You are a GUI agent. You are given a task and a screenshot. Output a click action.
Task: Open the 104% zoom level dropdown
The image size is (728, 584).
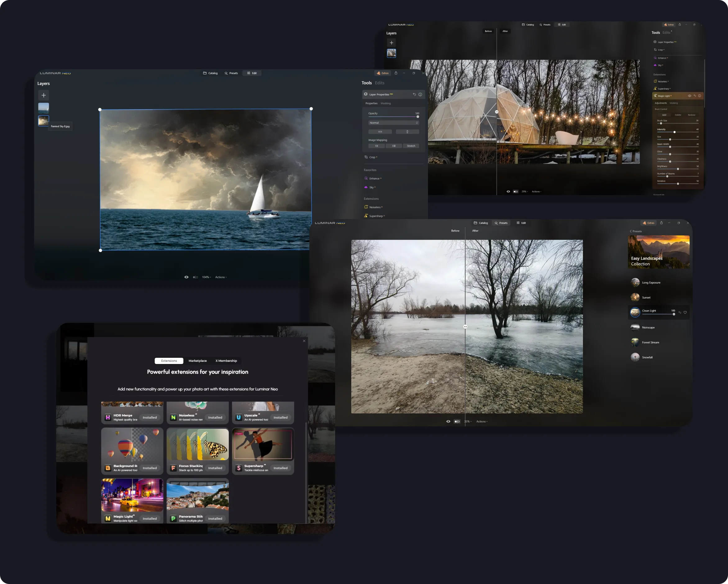[206, 277]
